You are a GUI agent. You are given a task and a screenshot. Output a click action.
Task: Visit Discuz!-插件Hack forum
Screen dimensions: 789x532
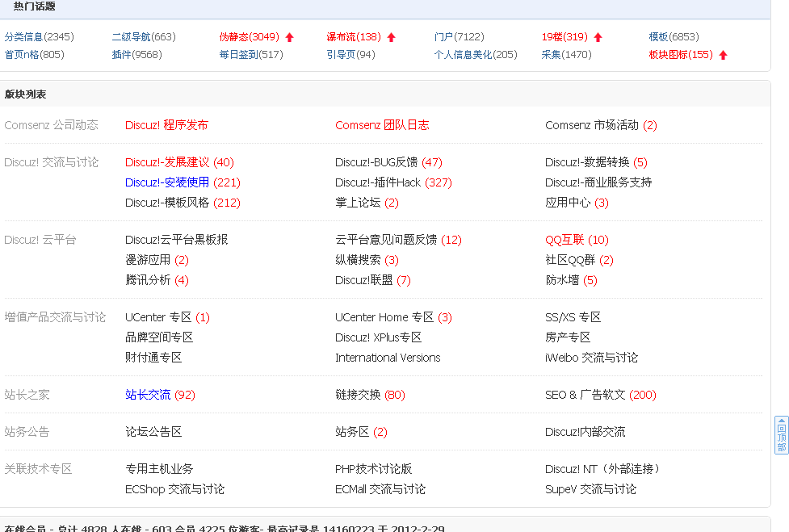(378, 182)
